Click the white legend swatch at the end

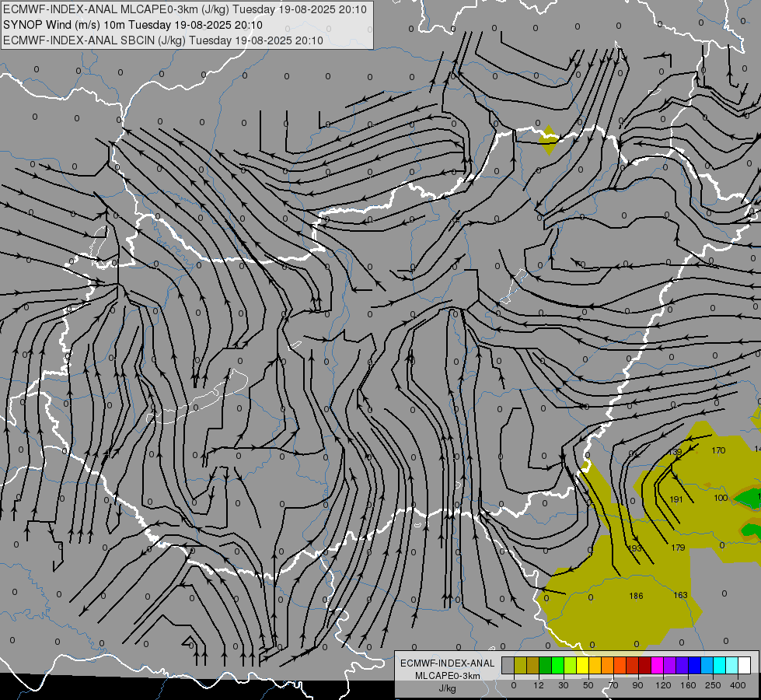[745, 665]
